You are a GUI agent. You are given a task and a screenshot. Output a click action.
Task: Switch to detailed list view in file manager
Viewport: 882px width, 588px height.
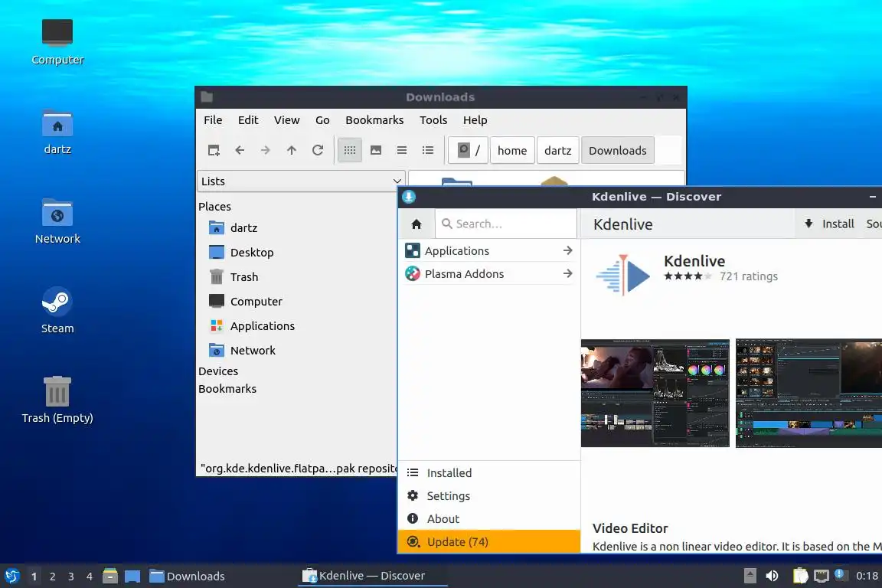tap(428, 150)
